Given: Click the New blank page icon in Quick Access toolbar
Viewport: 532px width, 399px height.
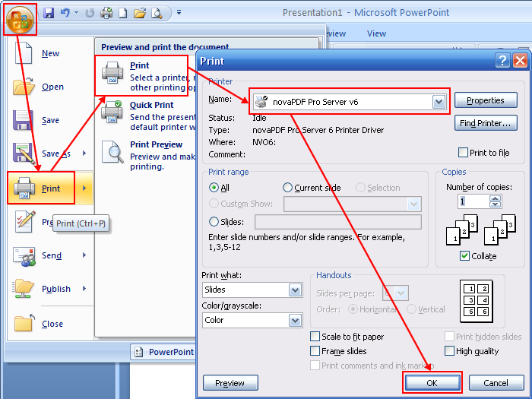Looking at the screenshot, I should [123, 13].
